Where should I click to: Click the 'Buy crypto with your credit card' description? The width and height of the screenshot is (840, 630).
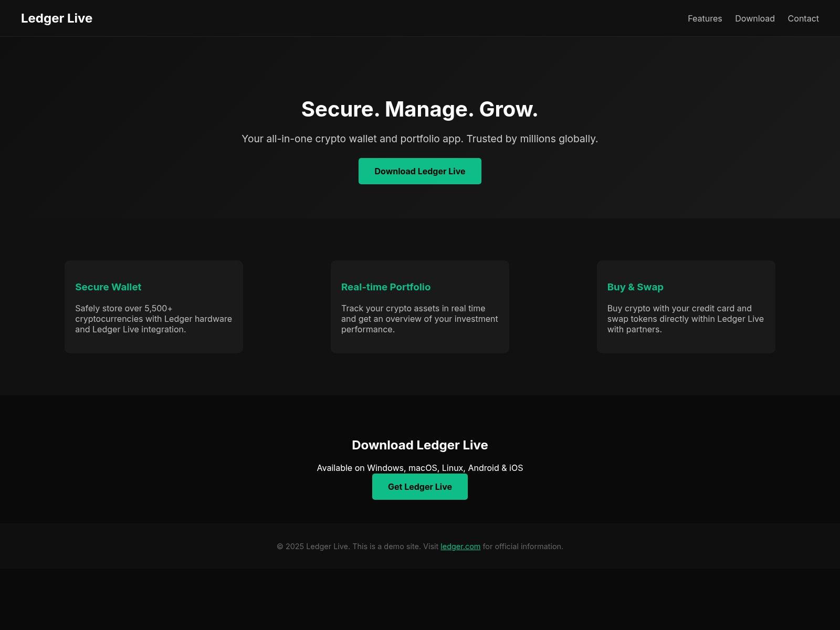coord(686,319)
